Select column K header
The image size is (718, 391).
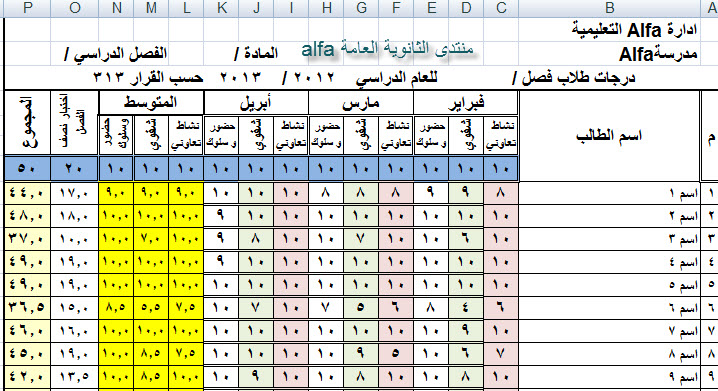pyautogui.click(x=221, y=8)
